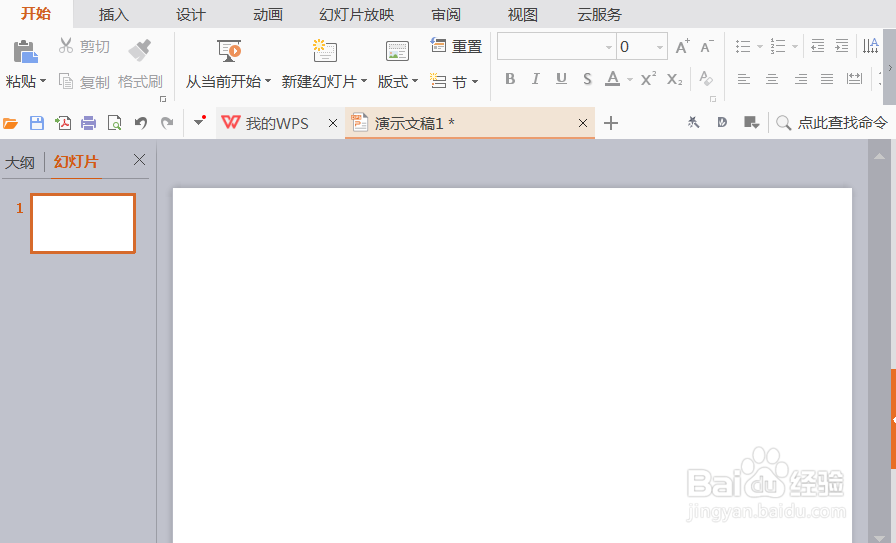Open the 云服务 tab
This screenshot has height=543, width=896.
click(x=599, y=14)
